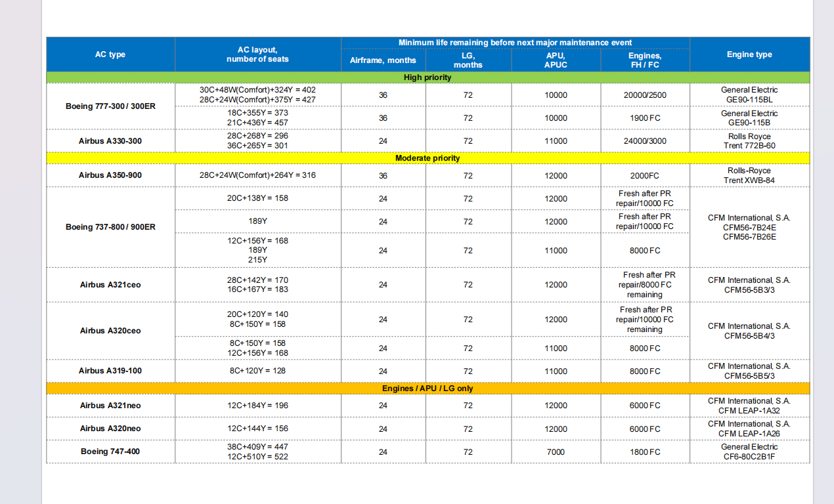Click the yellow 'Moderate priority' section band
Image resolution: width=834 pixels, height=504 pixels.
(428, 158)
